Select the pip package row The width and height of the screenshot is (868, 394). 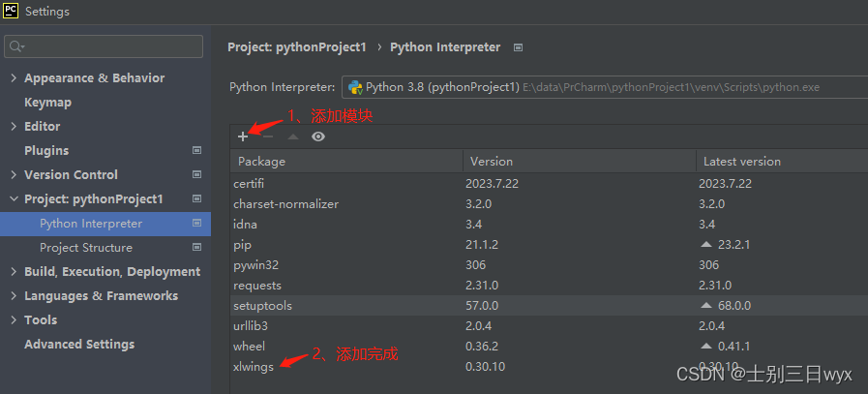(549, 244)
